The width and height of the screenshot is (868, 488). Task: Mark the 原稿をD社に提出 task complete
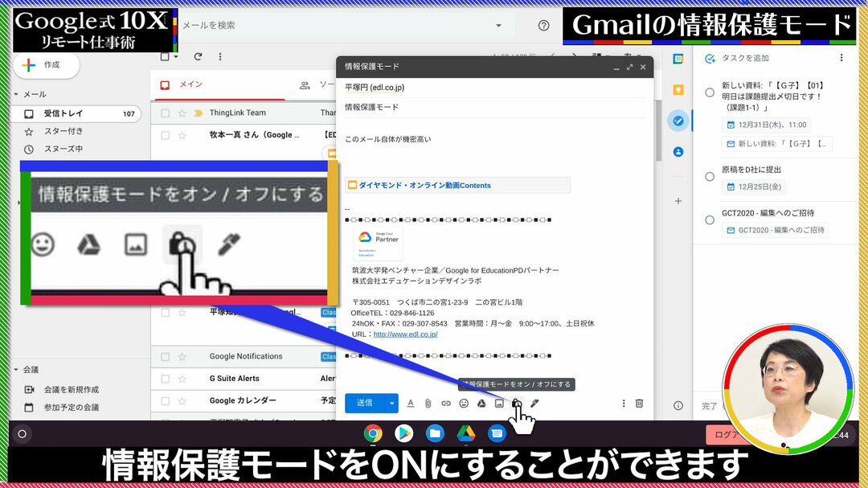point(710,177)
